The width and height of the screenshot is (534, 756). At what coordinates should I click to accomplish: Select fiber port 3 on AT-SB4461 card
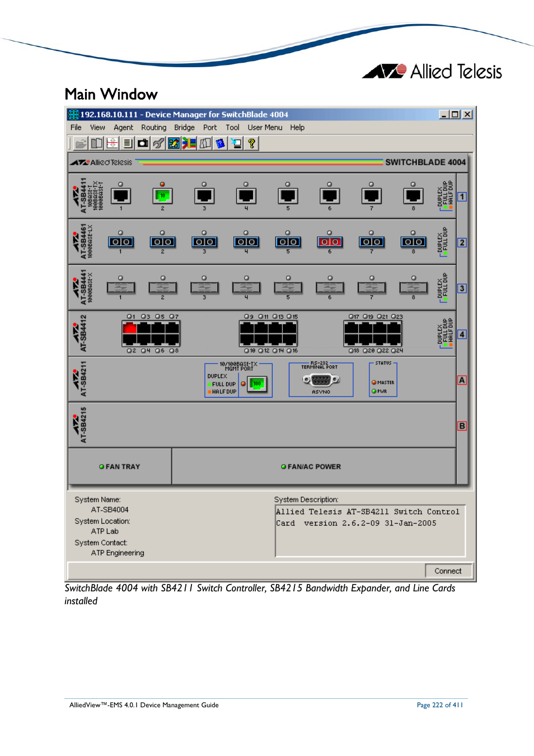tap(204, 242)
